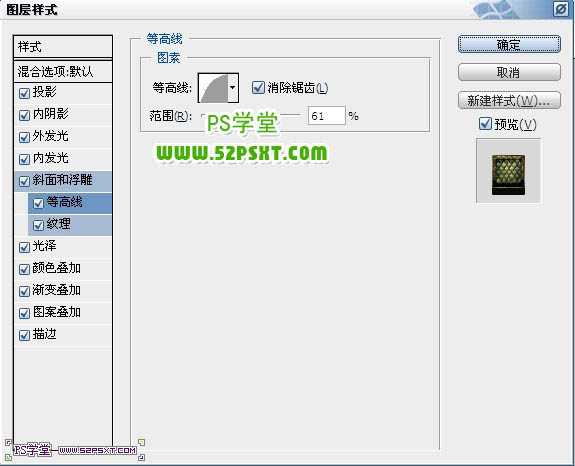The height and width of the screenshot is (466, 575).
Task: Select the 纹理 sub-item label
Action: click(x=59, y=224)
